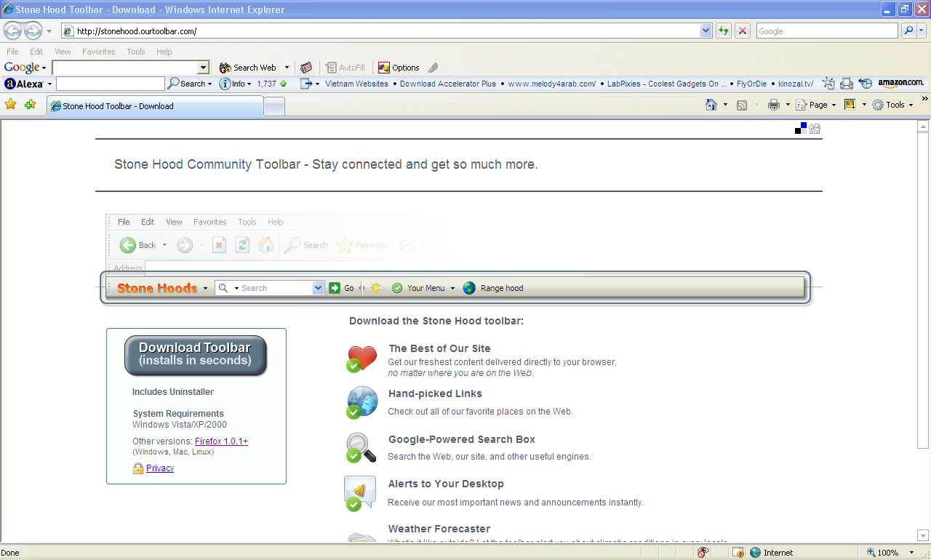Image resolution: width=931 pixels, height=560 pixels.
Task: Click the Home icon in command bar
Action: coord(711,105)
